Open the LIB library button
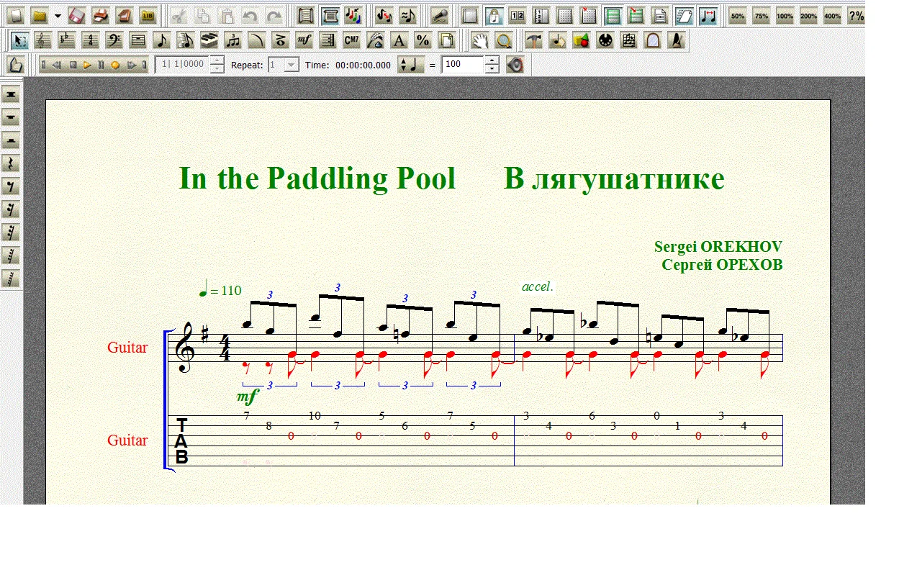Viewport: 917px width, 588px height. (x=148, y=15)
